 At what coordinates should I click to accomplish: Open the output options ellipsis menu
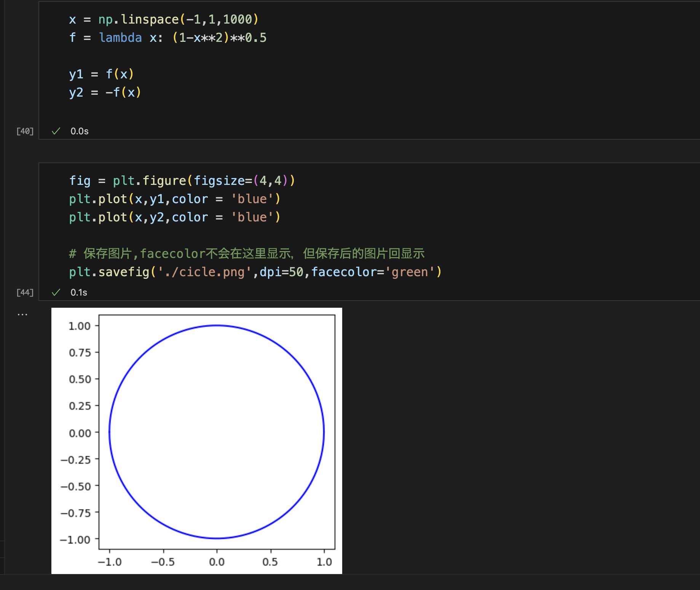tap(22, 315)
